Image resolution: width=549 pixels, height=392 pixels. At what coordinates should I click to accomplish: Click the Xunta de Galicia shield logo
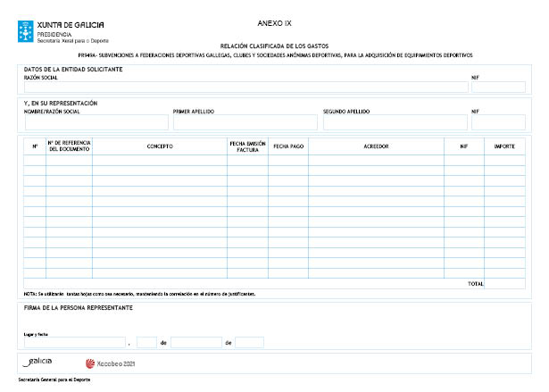tap(26, 32)
